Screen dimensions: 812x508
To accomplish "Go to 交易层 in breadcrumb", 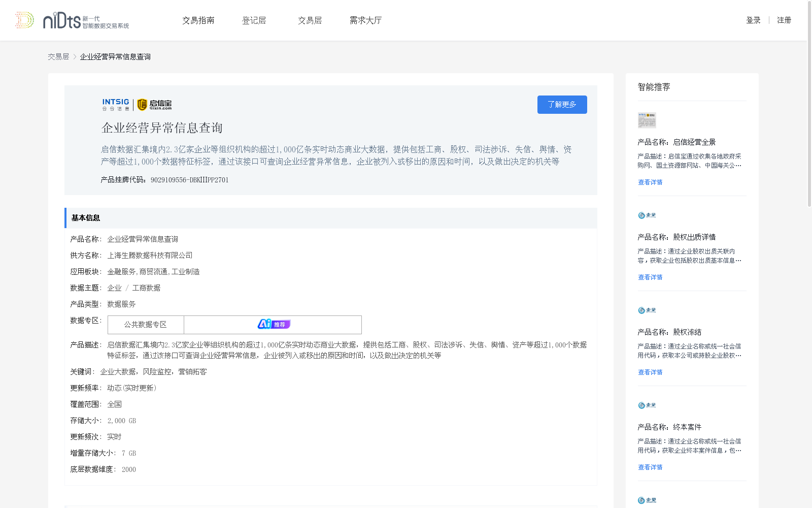I will (x=58, y=57).
